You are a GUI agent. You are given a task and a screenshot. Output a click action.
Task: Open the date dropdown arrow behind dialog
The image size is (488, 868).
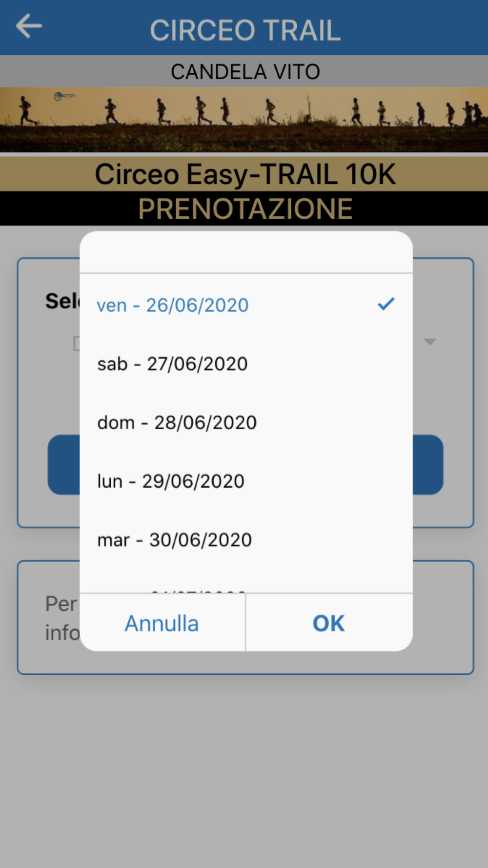(x=429, y=342)
